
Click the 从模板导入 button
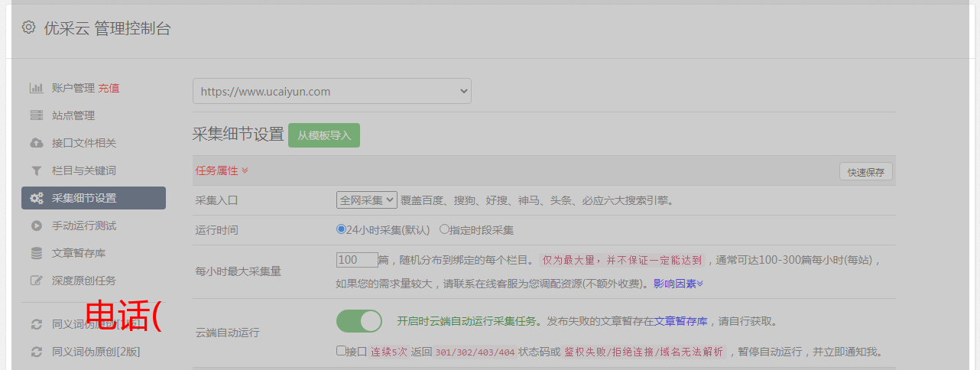(x=324, y=135)
